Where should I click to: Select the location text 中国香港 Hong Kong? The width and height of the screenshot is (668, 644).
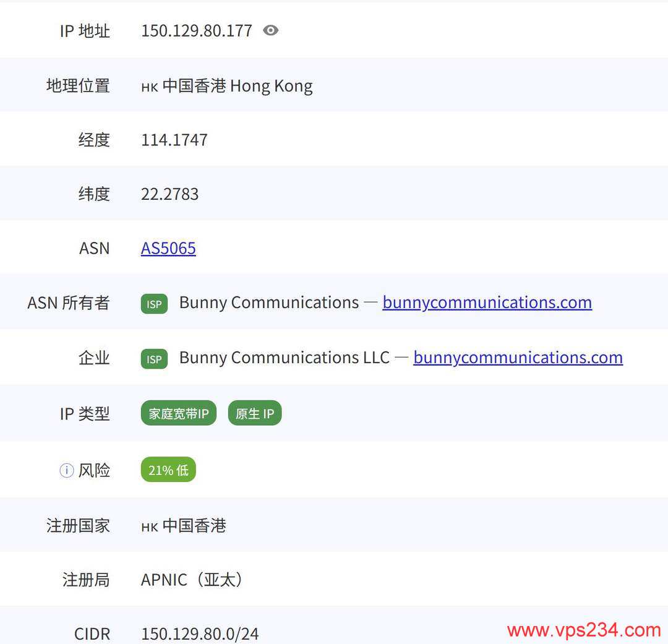point(238,85)
